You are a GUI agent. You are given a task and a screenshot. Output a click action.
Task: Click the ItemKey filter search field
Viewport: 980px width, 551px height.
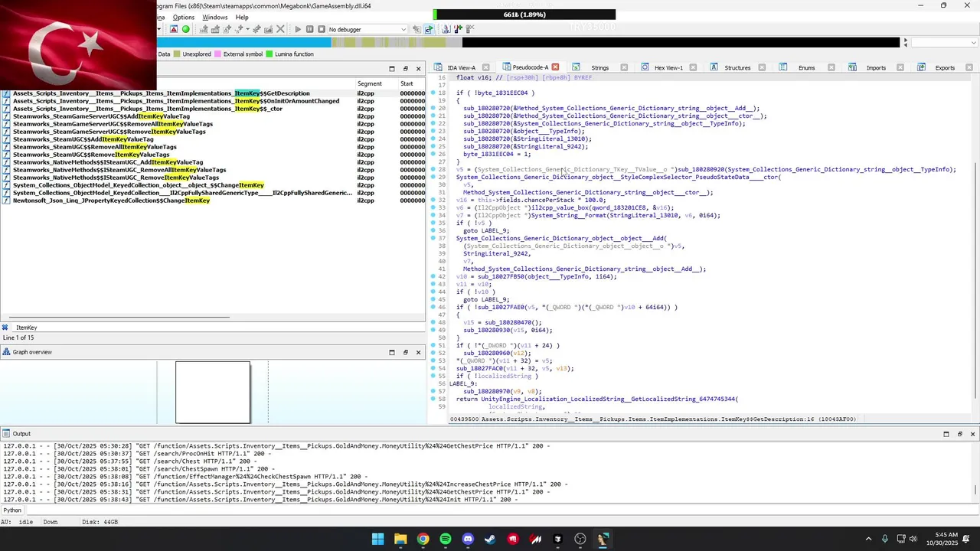tap(218, 328)
